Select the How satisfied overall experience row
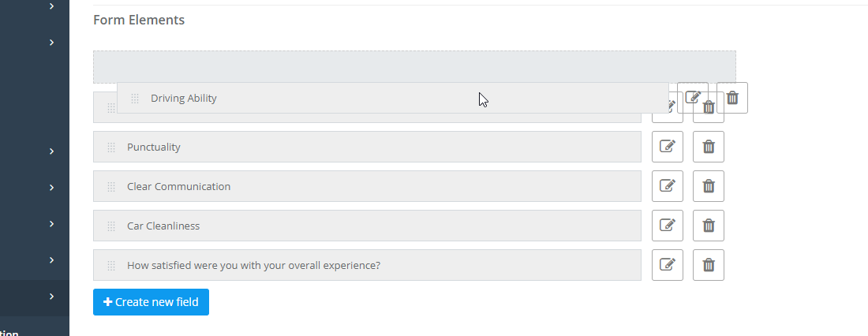Viewport: 868px width, 336px height. (367, 264)
